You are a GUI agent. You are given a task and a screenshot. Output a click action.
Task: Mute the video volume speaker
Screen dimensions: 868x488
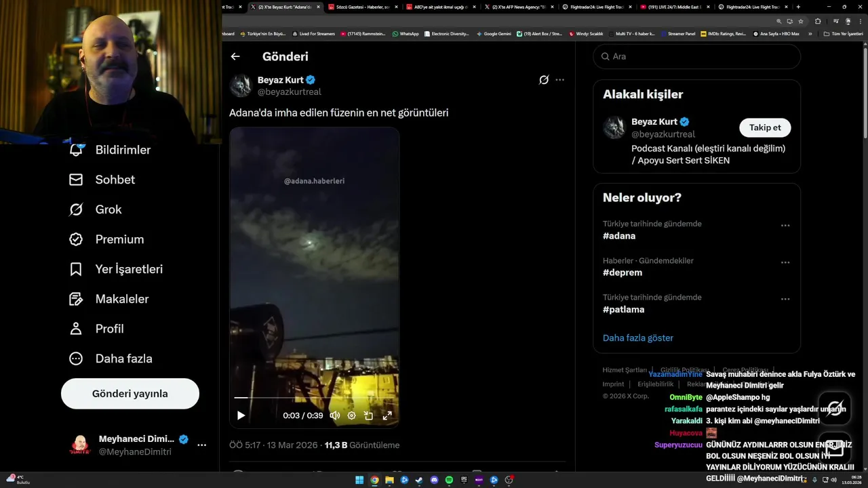[334, 415]
